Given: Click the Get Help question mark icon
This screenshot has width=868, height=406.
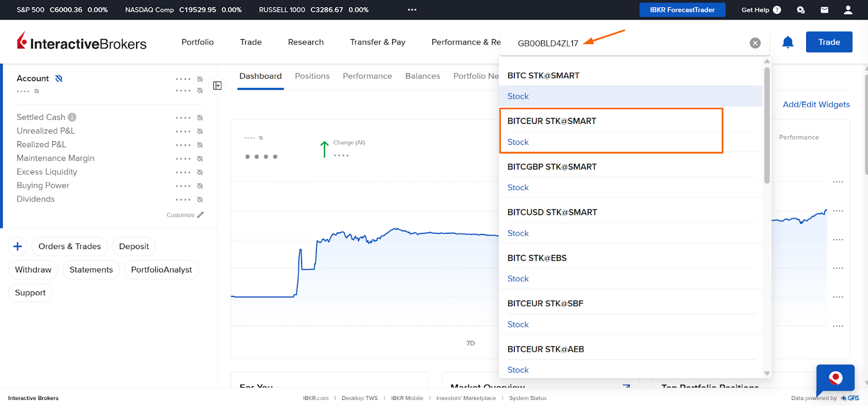Looking at the screenshot, I should pyautogui.click(x=777, y=10).
